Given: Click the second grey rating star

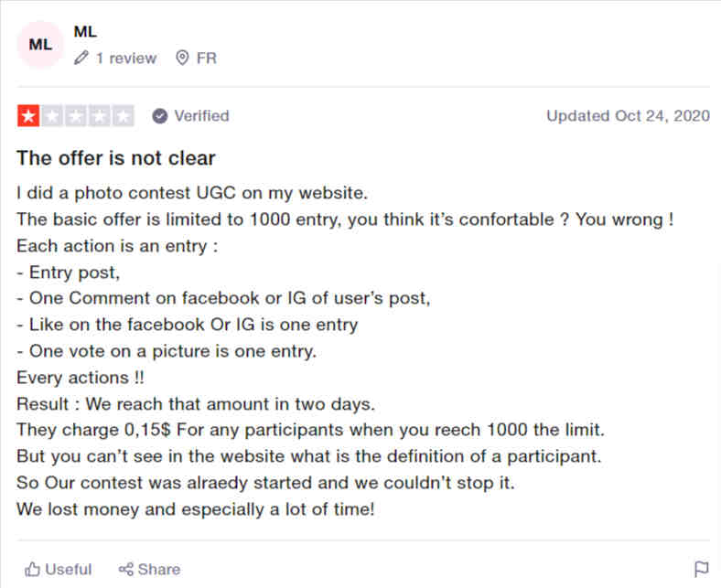Looking at the screenshot, I should [52, 116].
